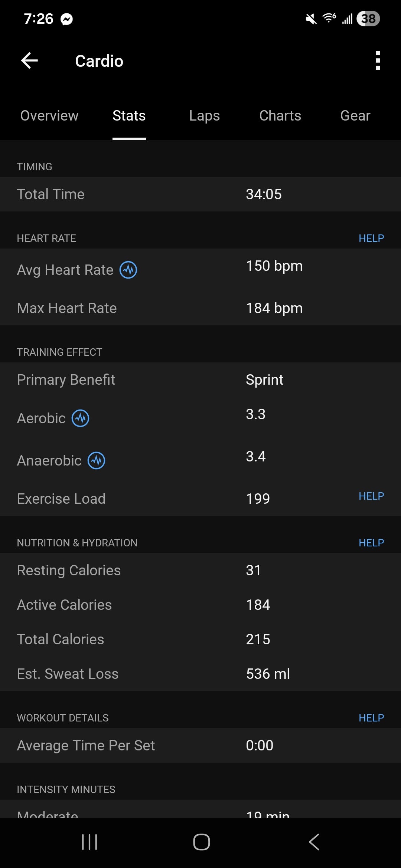This screenshot has height=868, width=401.
Task: Tap the Messenger notification icon
Action: (67, 19)
